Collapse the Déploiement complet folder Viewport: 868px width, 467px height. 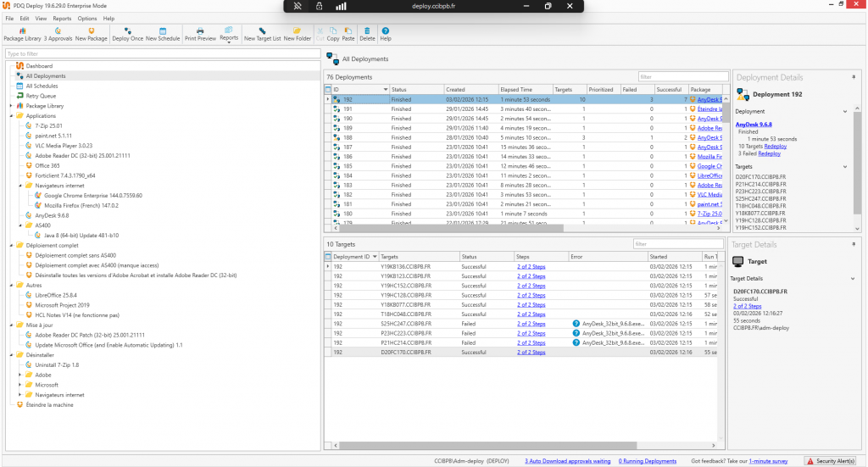tap(11, 245)
